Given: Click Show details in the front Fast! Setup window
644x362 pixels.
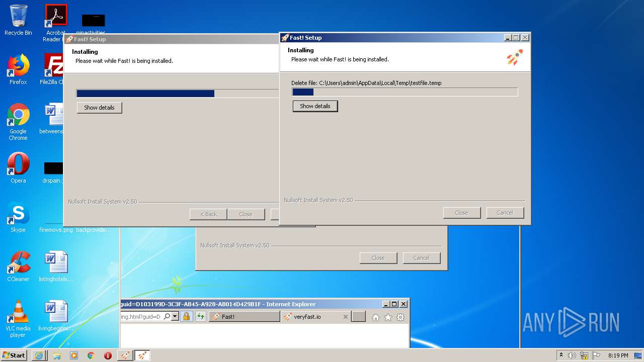Looking at the screenshot, I should 315,106.
